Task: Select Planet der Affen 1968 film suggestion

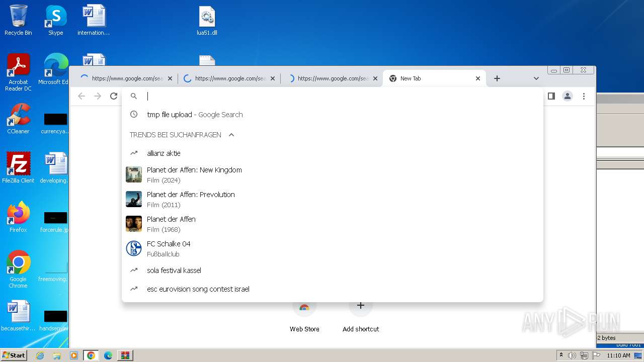Action: point(332,224)
